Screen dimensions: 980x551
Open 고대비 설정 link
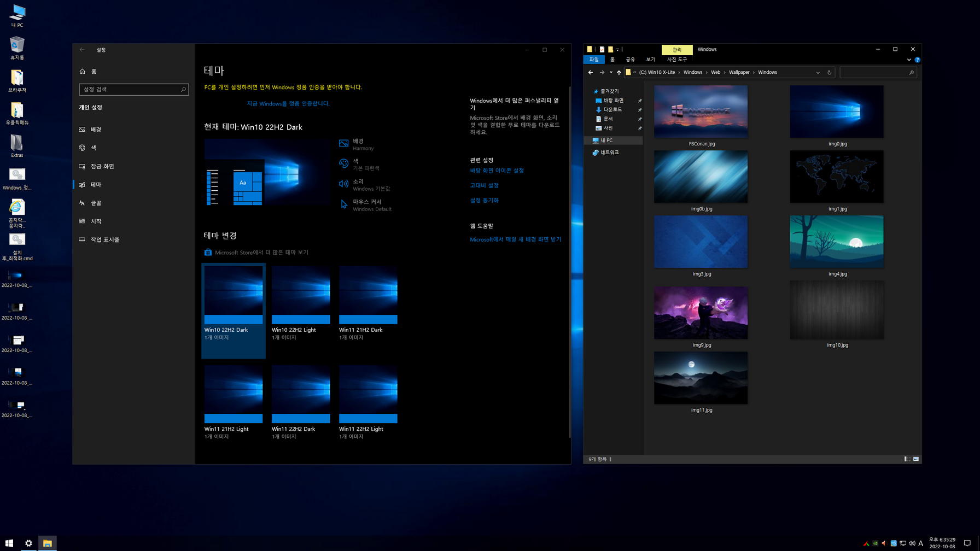pyautogui.click(x=484, y=185)
